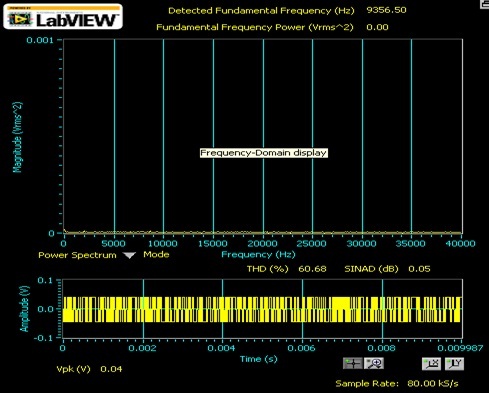
Task: Click the Frequency-Domain display tooltip label
Action: click(264, 153)
